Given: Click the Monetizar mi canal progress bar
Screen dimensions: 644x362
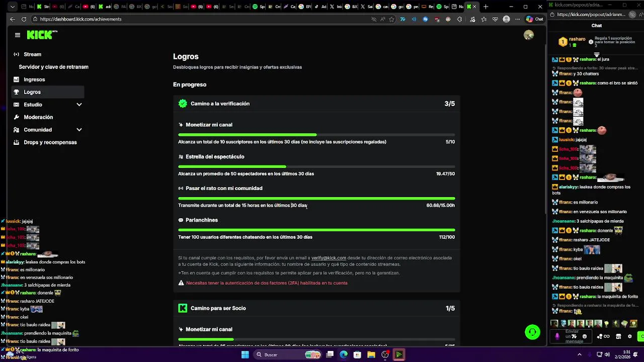Looking at the screenshot, I should pyautogui.click(x=316, y=135).
